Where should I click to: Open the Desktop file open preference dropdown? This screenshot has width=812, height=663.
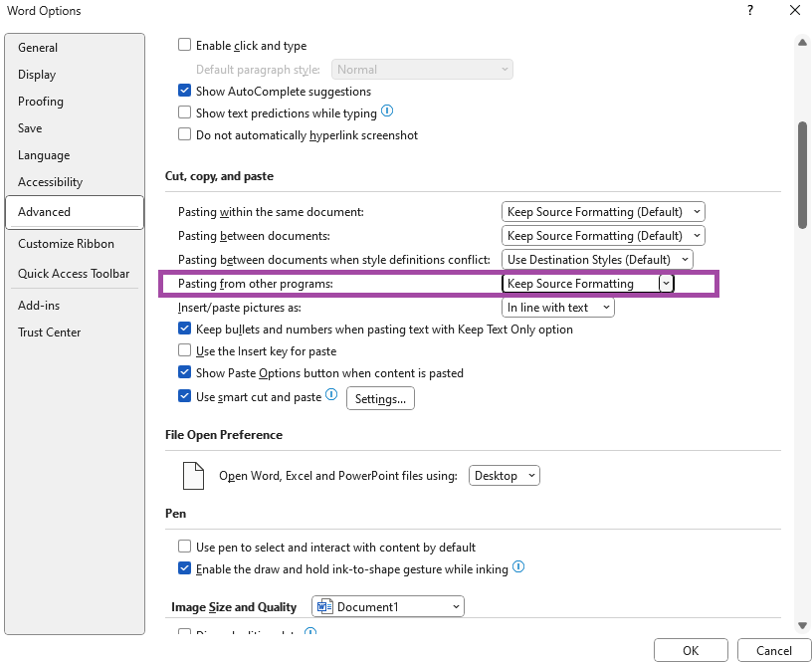click(x=504, y=476)
